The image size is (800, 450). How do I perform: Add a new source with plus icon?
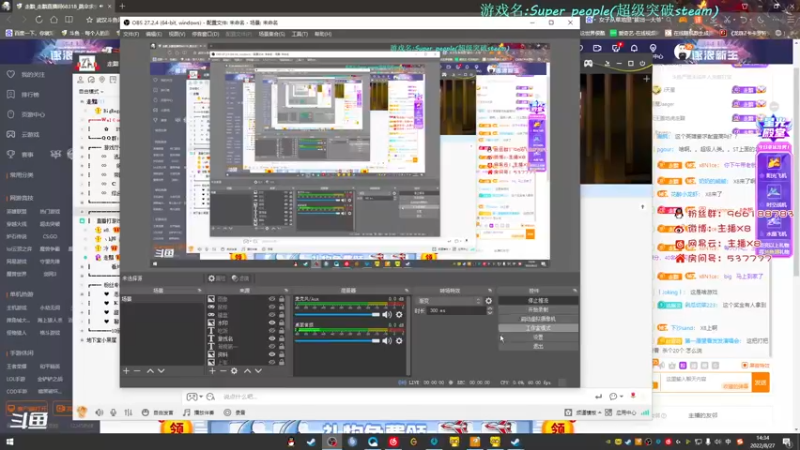coord(212,371)
